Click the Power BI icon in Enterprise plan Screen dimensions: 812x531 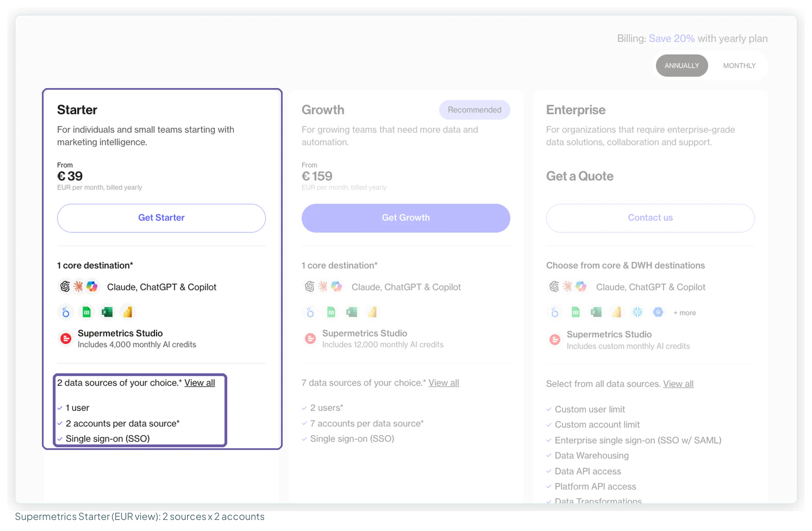617,313
